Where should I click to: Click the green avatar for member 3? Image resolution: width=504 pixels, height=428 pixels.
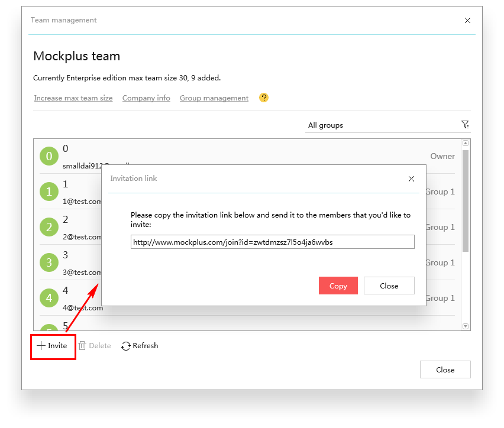tap(49, 262)
